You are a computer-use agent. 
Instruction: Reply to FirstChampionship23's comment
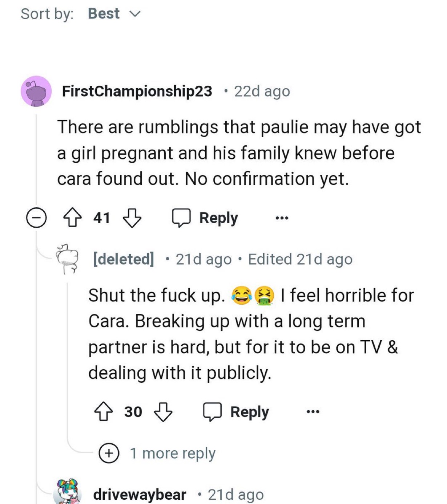[205, 218]
